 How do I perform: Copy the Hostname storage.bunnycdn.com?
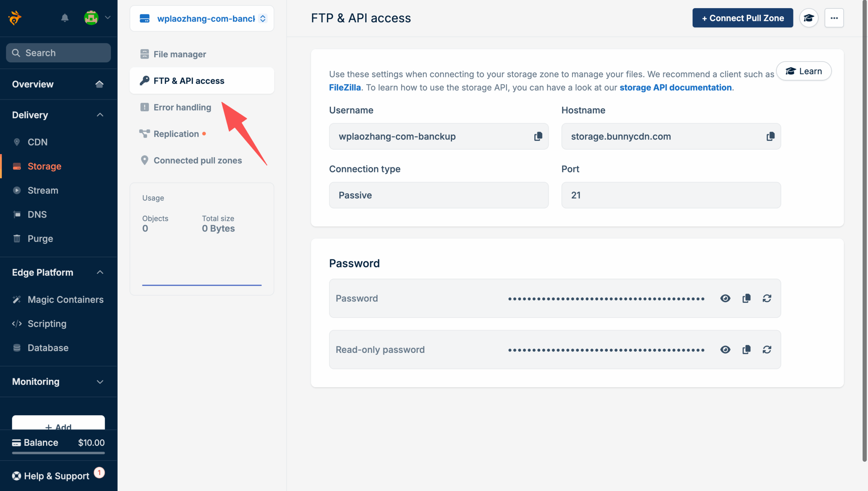click(770, 136)
